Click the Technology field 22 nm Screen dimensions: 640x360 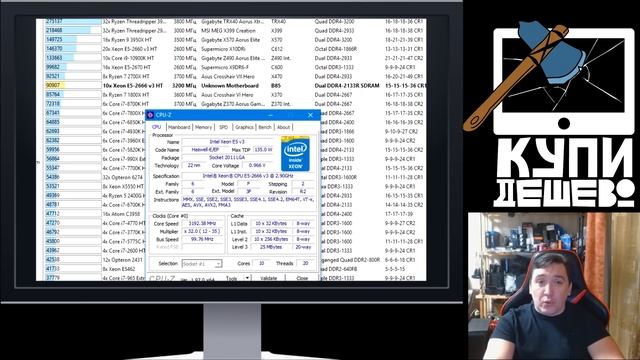coord(194,165)
